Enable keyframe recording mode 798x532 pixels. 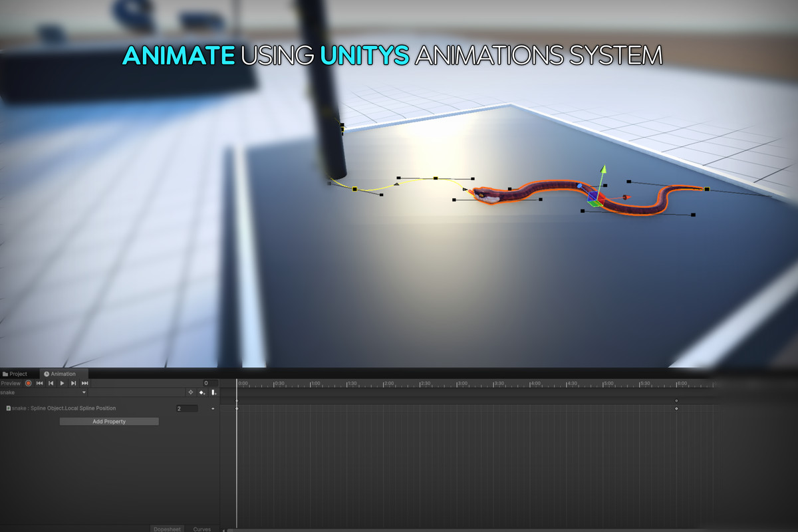click(28, 383)
